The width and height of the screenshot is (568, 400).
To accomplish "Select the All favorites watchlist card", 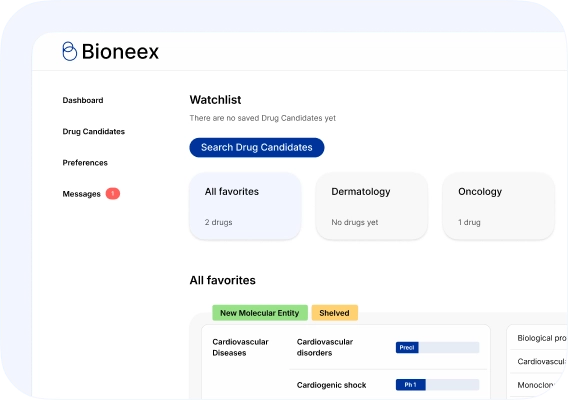I will (x=245, y=206).
